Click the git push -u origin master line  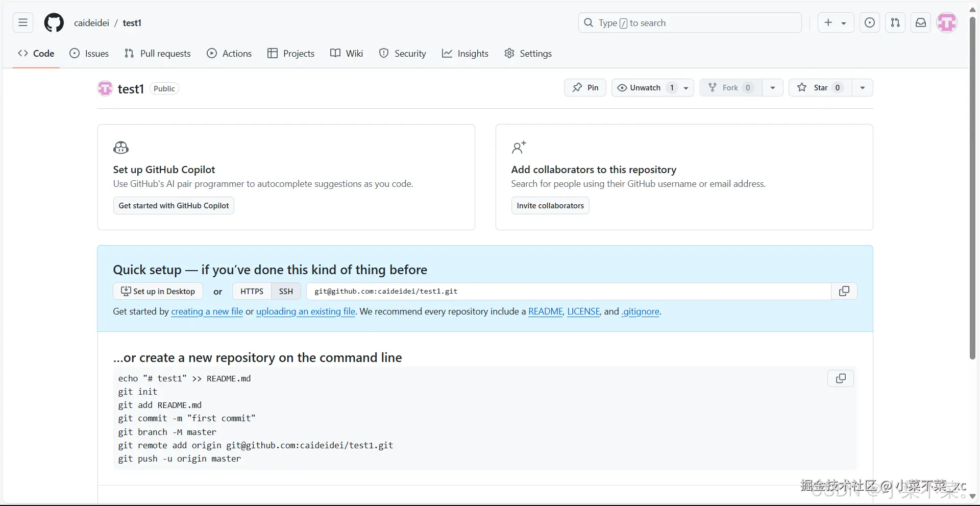180,459
